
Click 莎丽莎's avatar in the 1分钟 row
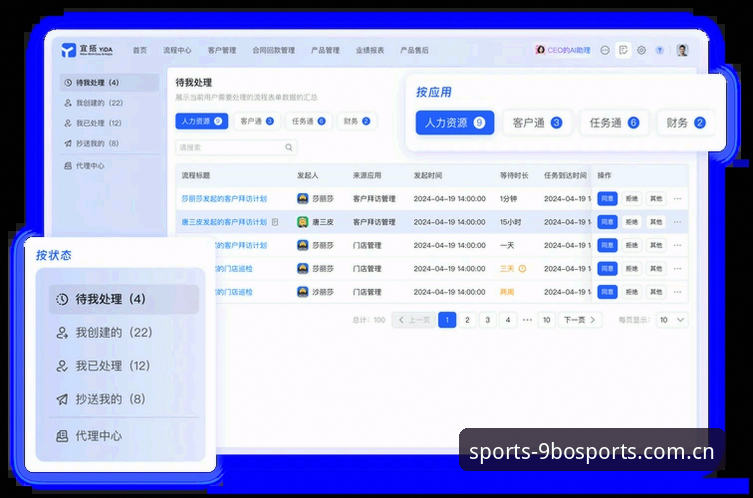pyautogui.click(x=303, y=198)
